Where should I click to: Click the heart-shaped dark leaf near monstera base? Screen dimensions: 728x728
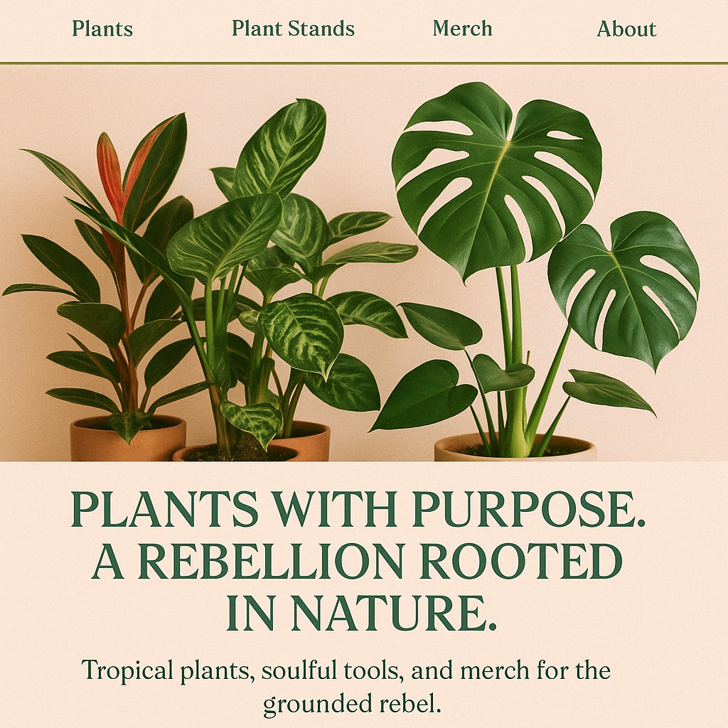425,395
